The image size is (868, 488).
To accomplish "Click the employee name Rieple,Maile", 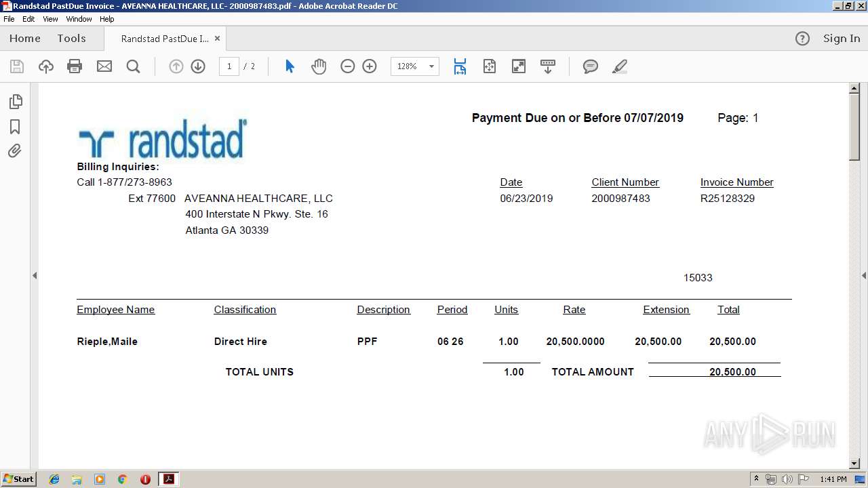I will (x=107, y=342).
